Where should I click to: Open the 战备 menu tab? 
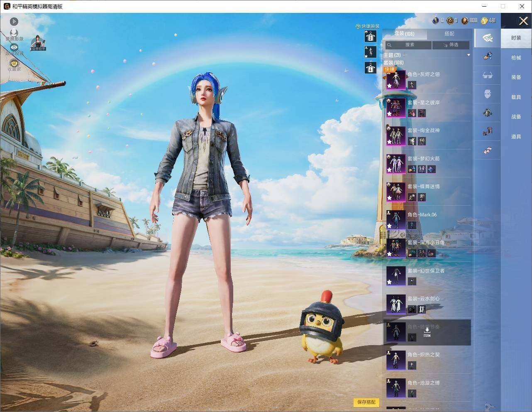pyautogui.click(x=516, y=117)
